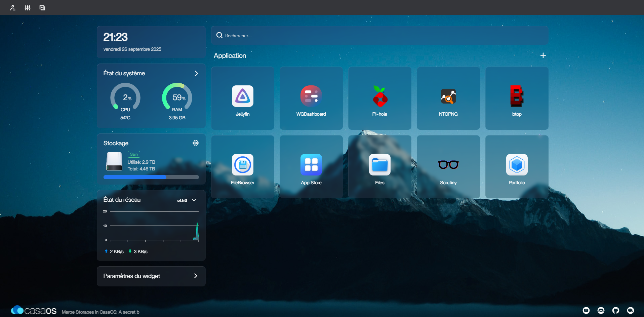Open FileBrowser application
Image resolution: width=644 pixels, height=317 pixels.
[242, 165]
